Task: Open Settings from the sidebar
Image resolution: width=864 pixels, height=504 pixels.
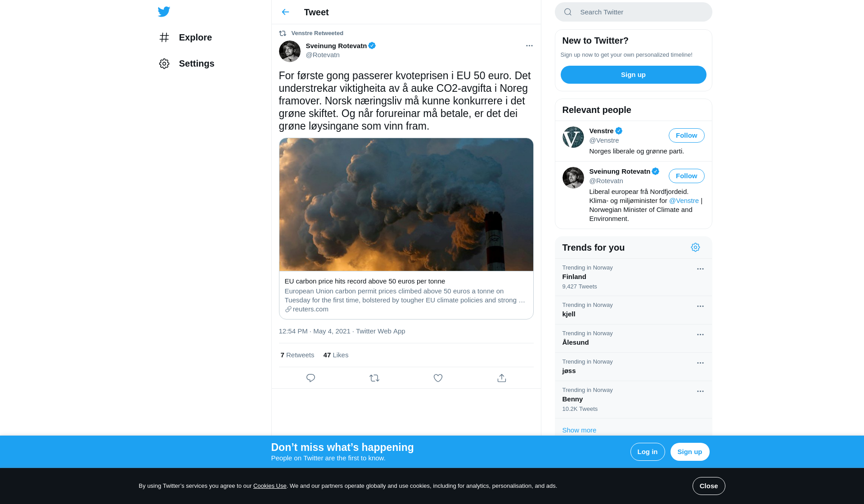Action: click(187, 63)
